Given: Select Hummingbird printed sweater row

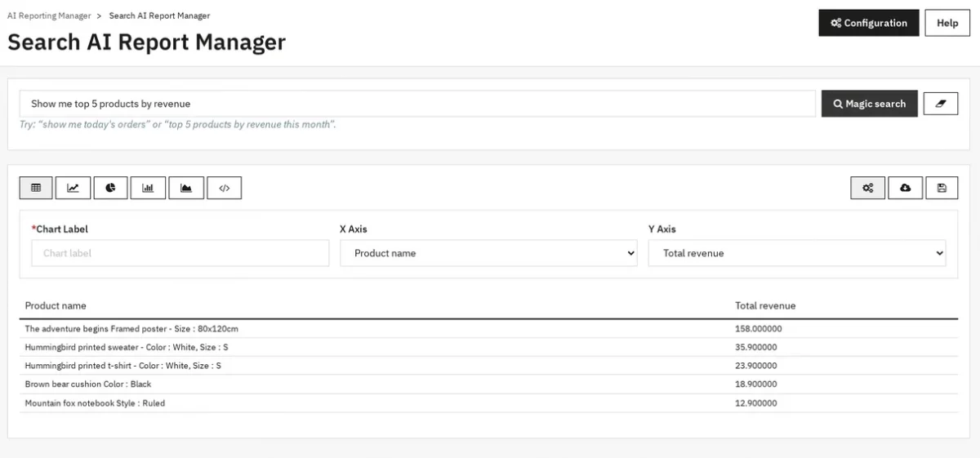Looking at the screenshot, I should [488, 347].
